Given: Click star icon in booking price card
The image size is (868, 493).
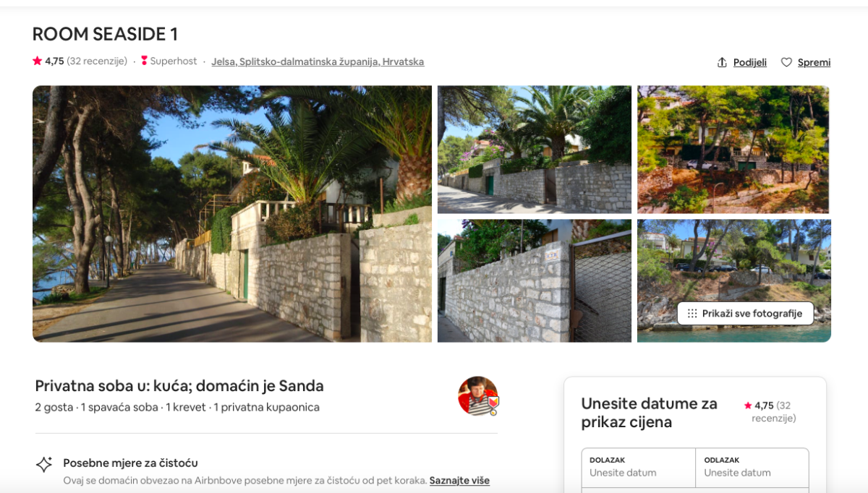Looking at the screenshot, I should (748, 406).
